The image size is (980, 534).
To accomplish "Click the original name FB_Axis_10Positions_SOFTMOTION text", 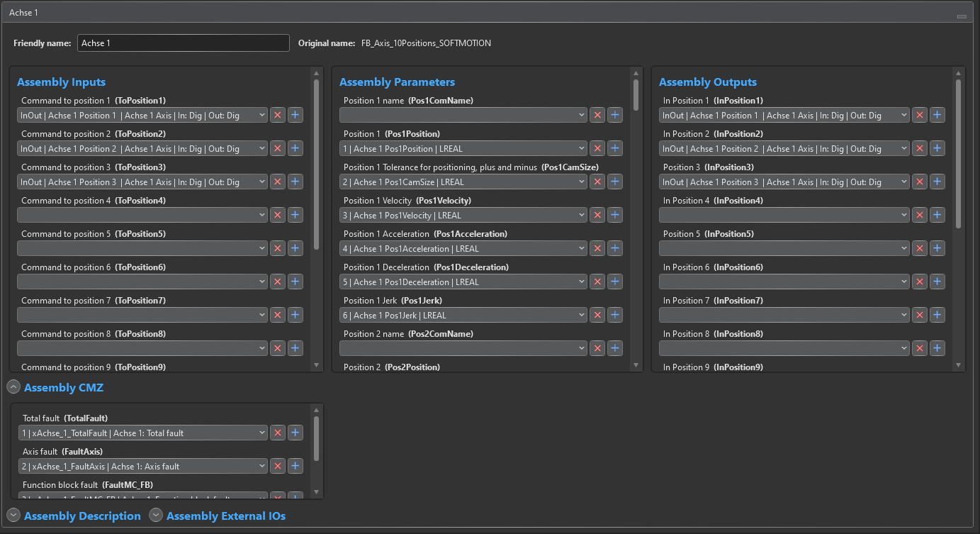I will tap(426, 43).
